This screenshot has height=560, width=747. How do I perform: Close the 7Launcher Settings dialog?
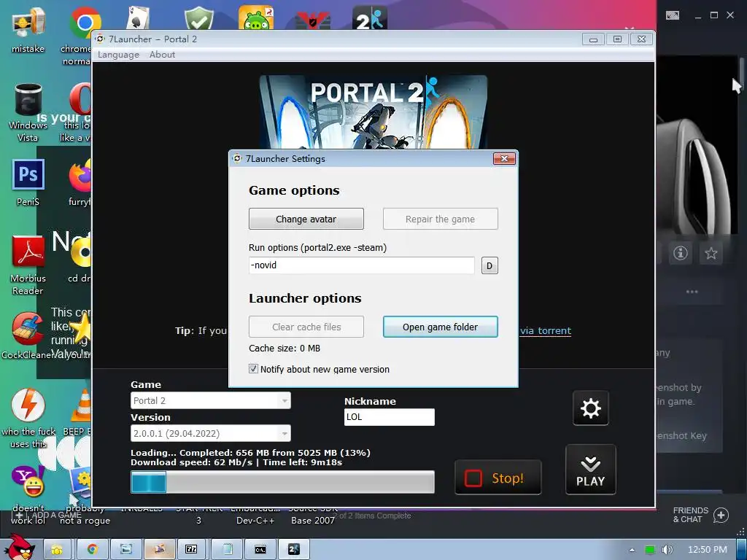click(504, 158)
